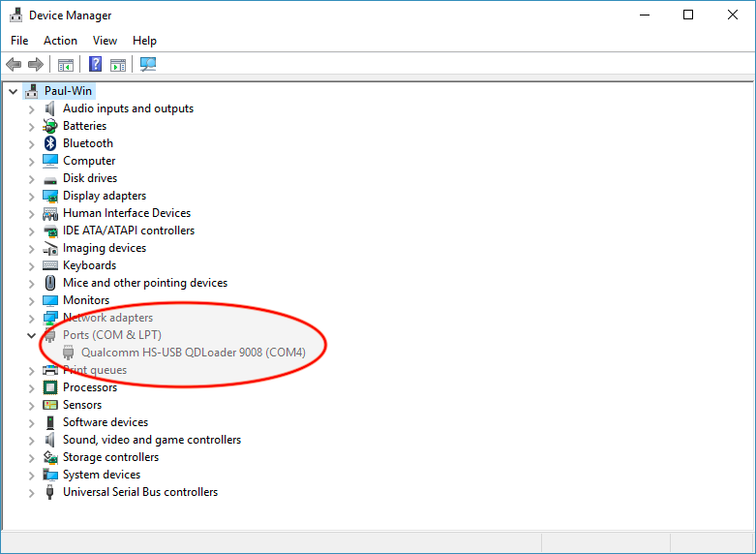This screenshot has height=554, width=756.
Task: Select the Monitors label
Action: point(86,300)
